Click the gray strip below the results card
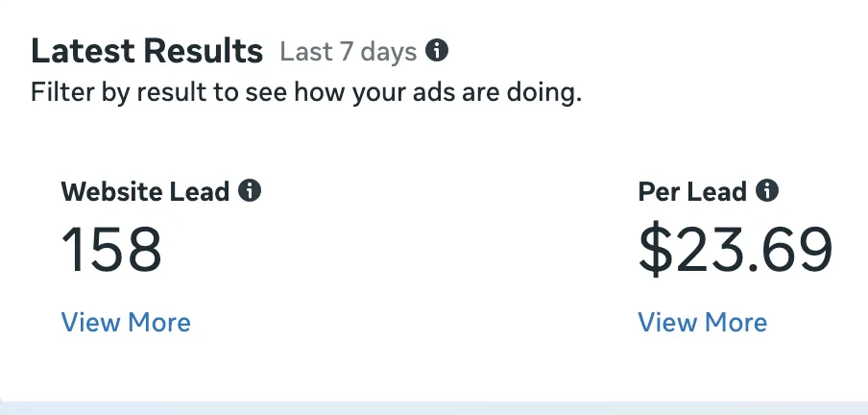 [434, 407]
